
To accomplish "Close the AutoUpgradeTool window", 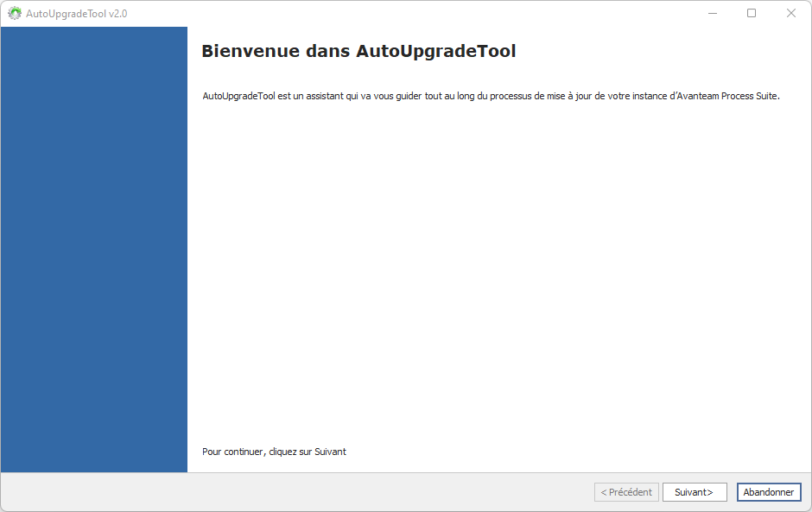I will [x=790, y=13].
